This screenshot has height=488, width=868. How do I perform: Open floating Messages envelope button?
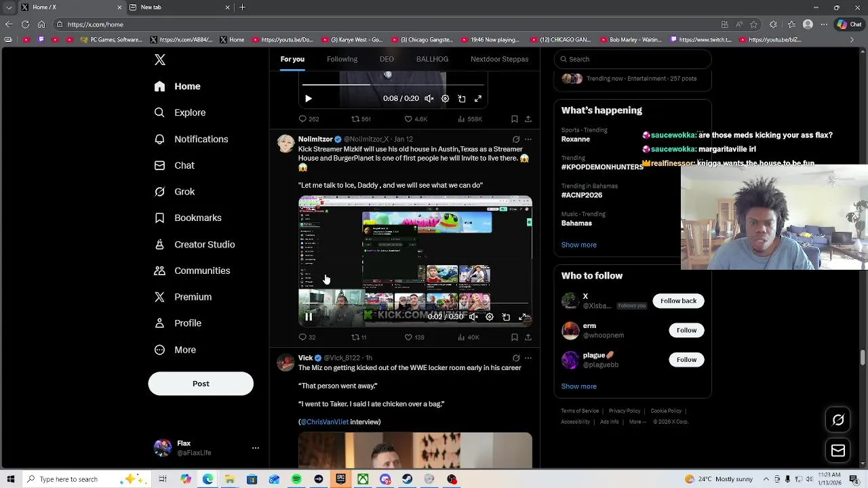click(838, 451)
